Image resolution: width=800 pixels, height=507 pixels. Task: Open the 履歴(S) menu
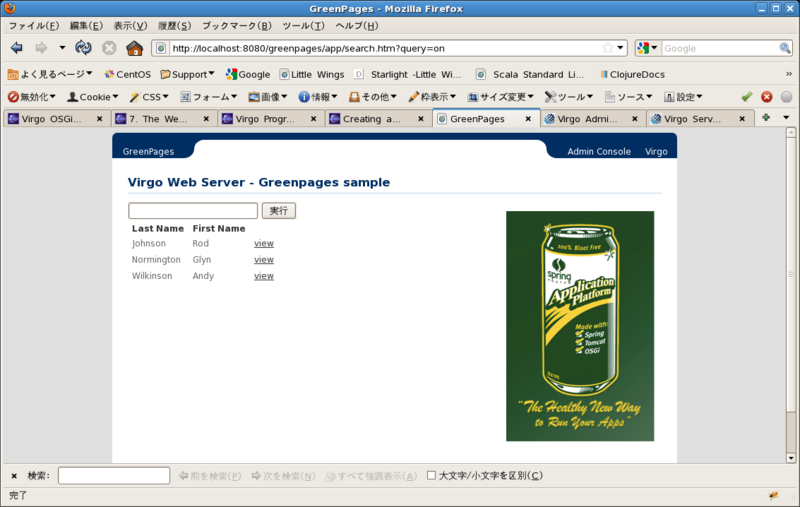coord(174,26)
